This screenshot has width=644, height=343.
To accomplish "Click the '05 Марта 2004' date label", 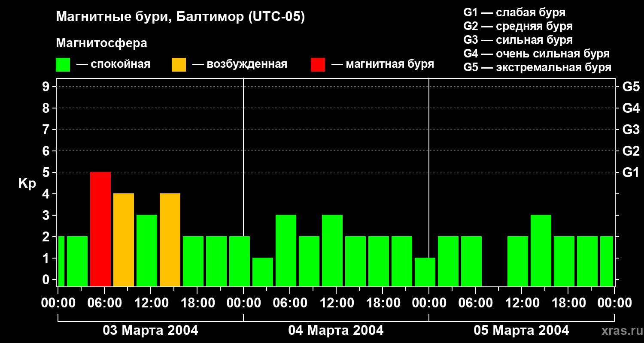I will click(521, 331).
